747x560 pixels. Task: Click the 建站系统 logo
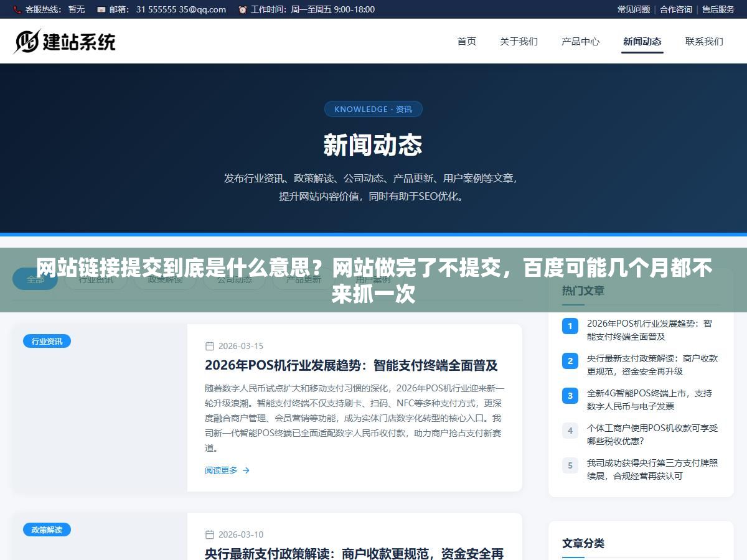pos(65,41)
